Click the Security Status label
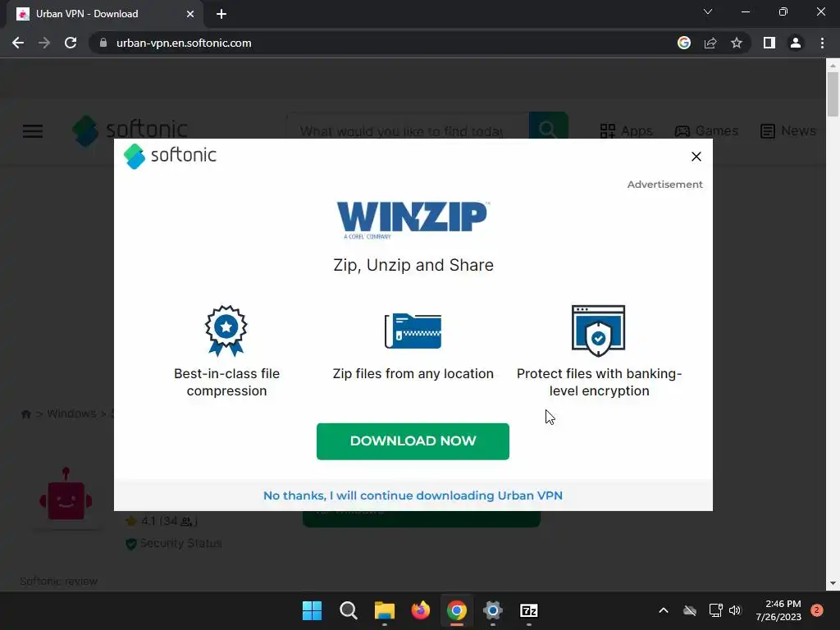 tap(180, 543)
